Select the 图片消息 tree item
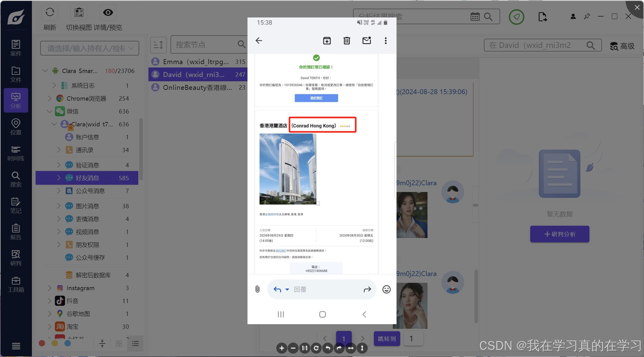The width and height of the screenshot is (644, 357). tap(87, 206)
